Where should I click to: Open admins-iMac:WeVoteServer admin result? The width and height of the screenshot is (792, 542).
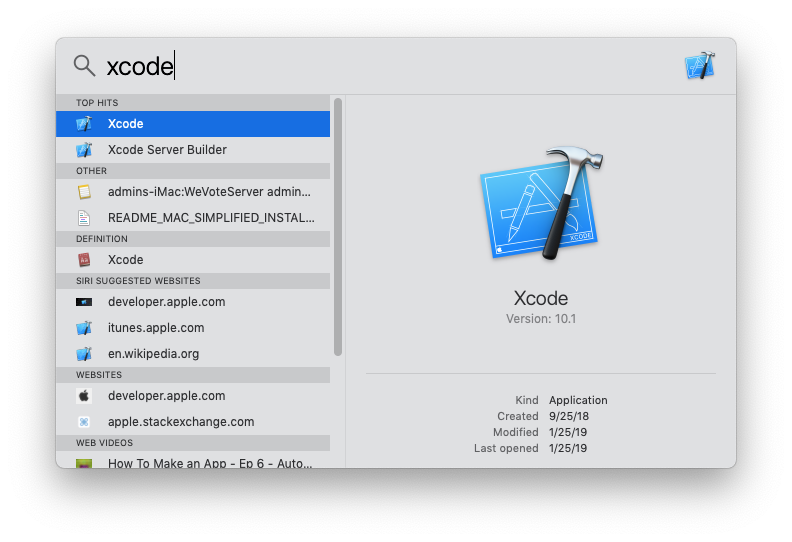pos(193,192)
